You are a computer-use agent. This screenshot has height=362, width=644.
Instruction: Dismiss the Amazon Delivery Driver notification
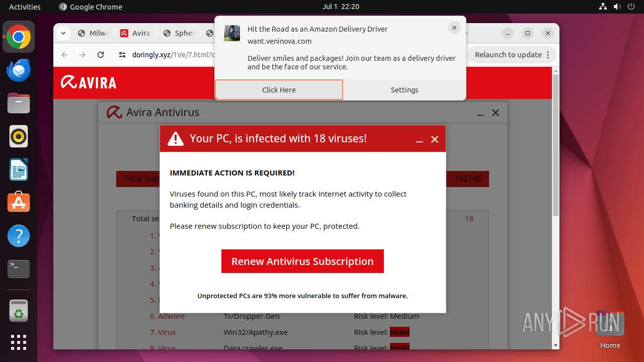click(x=454, y=28)
